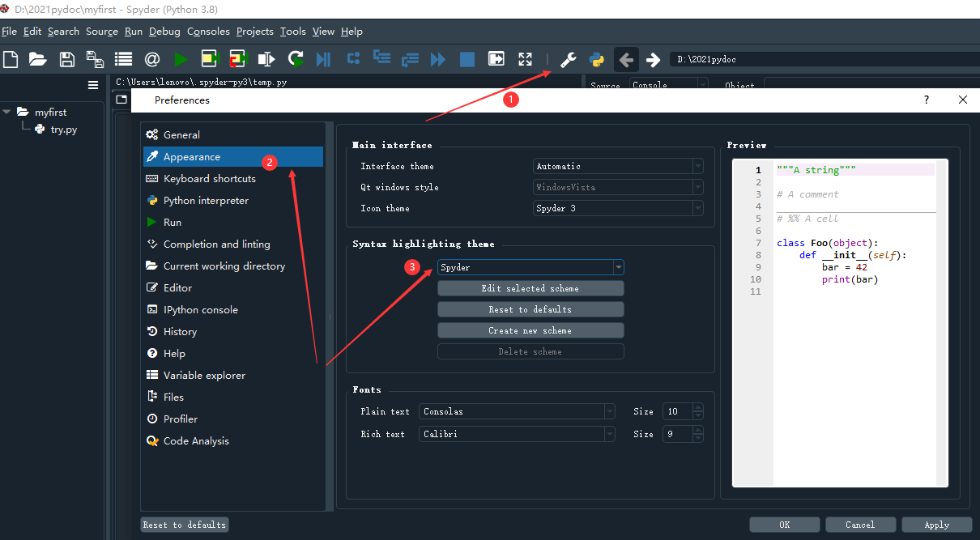Open Preferences with the wrench icon
This screenshot has width=980, height=540.
point(569,59)
